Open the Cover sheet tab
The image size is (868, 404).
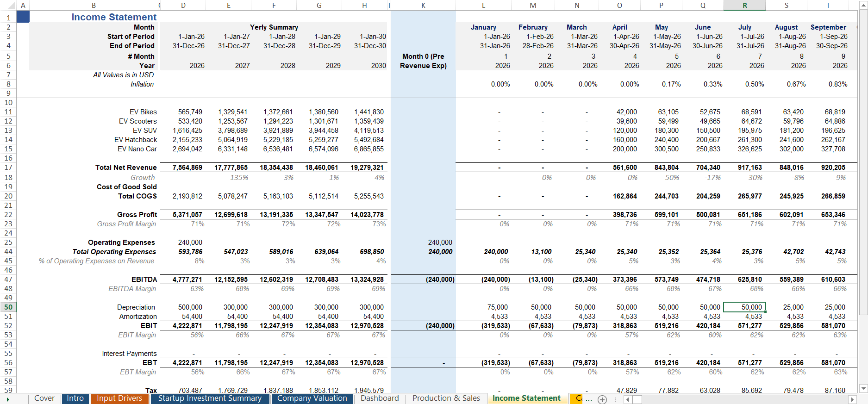[44, 398]
